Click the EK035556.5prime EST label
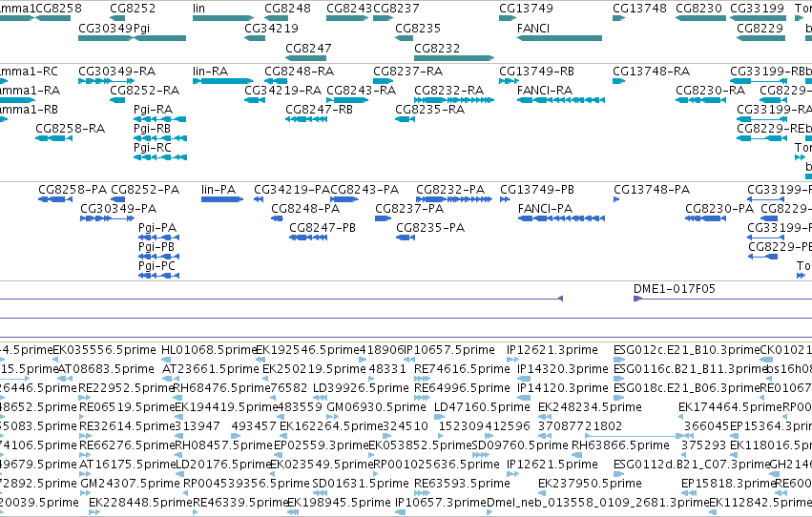 (x=104, y=350)
